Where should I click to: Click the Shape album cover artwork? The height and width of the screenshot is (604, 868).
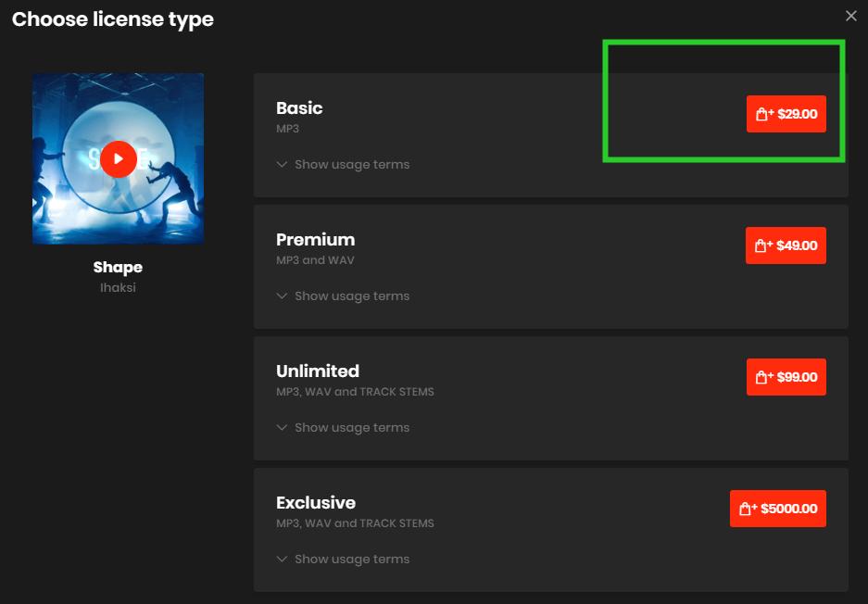65,111
